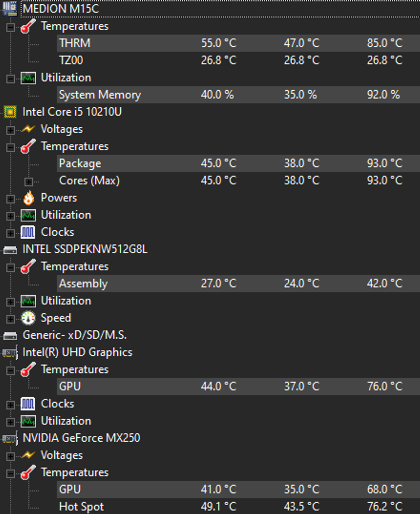Click Clocks waveform icon under UHD Graphics
The width and height of the screenshot is (420, 514).
(28, 404)
